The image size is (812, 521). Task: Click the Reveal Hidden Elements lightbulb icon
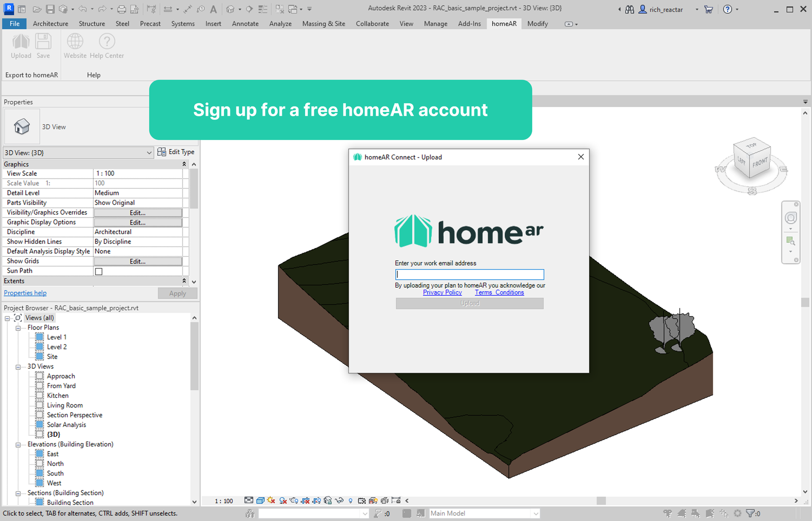coord(351,500)
